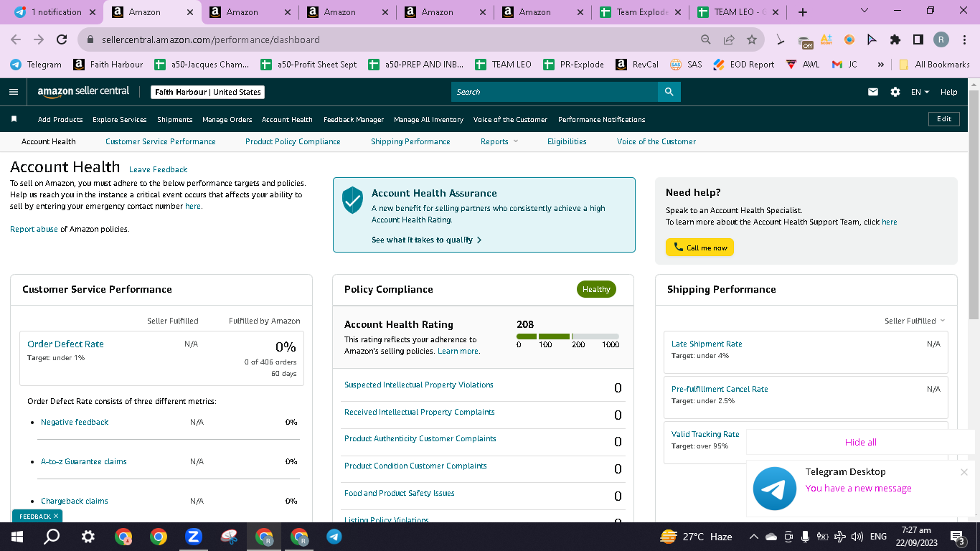
Task: Open the Report abuse link
Action: tap(34, 229)
